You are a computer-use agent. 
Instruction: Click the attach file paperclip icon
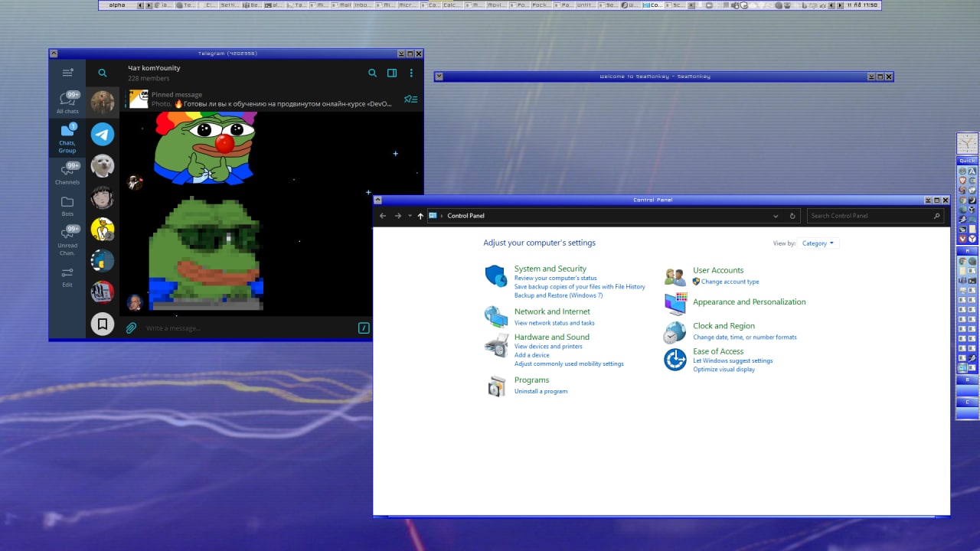coord(132,328)
